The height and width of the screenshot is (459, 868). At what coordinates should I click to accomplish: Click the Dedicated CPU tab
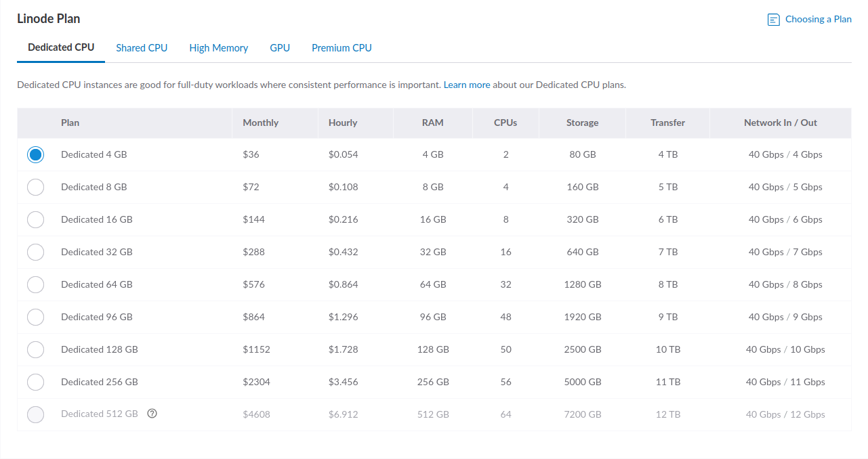(x=61, y=47)
